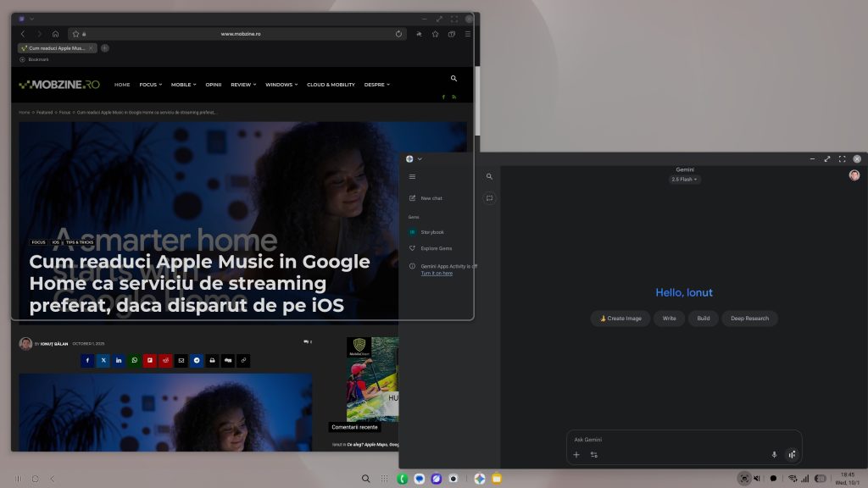The height and width of the screenshot is (488, 868).
Task: Open Gemini's add attachment plus button
Action: [x=576, y=455]
